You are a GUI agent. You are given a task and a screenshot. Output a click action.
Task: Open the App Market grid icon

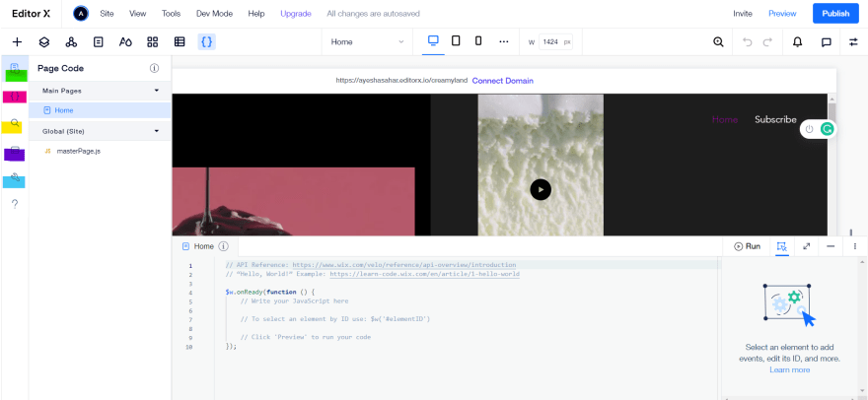tap(152, 42)
